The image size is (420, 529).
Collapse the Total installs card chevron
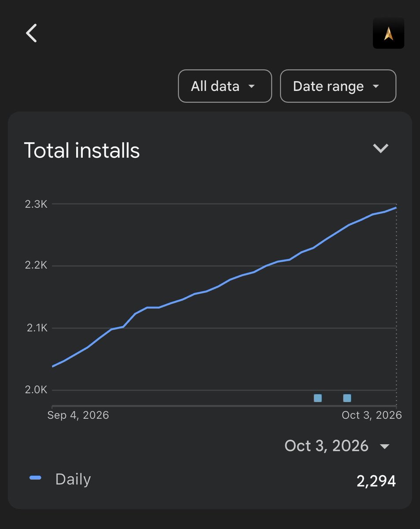coord(380,149)
